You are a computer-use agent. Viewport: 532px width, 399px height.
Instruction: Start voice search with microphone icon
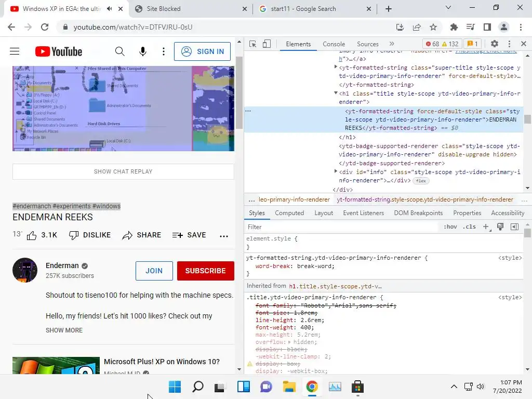tap(143, 51)
